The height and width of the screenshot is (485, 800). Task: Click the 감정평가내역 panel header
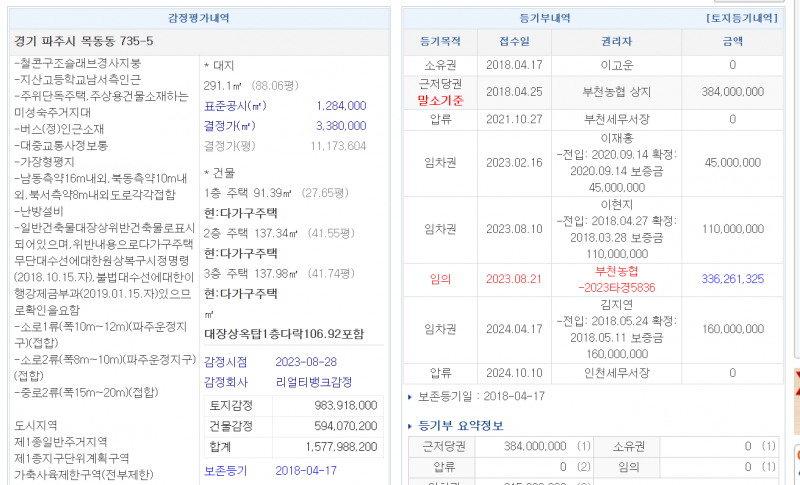198,18
